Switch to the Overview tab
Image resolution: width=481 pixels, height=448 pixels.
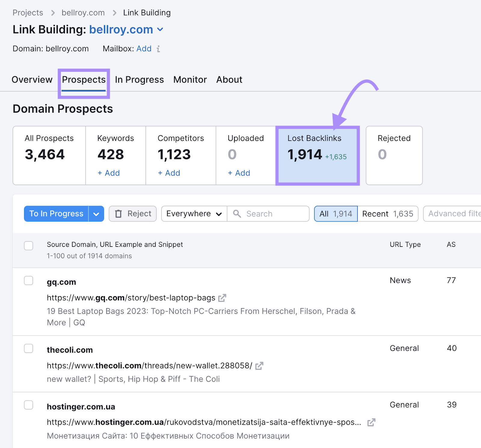click(32, 80)
